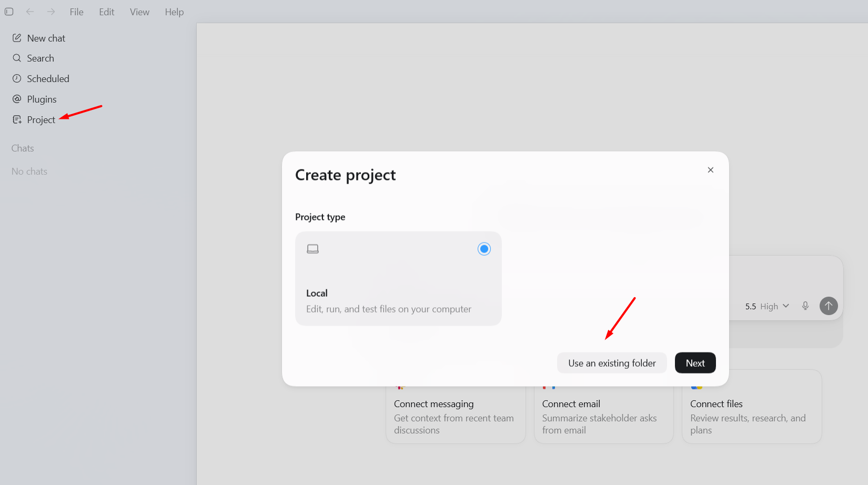Click Use an existing folder
Image resolution: width=868 pixels, height=485 pixels.
click(x=612, y=363)
